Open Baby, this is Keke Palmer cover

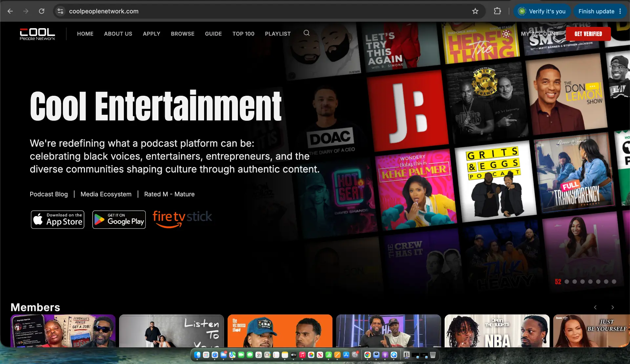click(415, 189)
